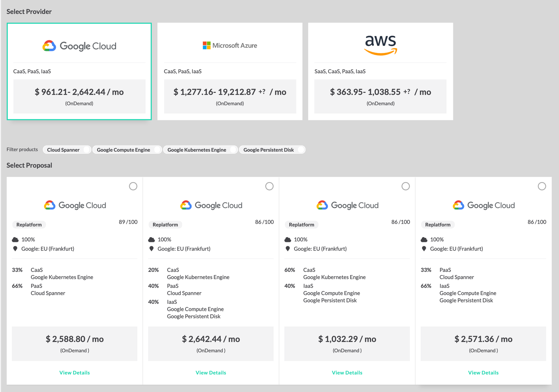
Task: Click the 'Select Provider' heading
Action: (x=29, y=12)
